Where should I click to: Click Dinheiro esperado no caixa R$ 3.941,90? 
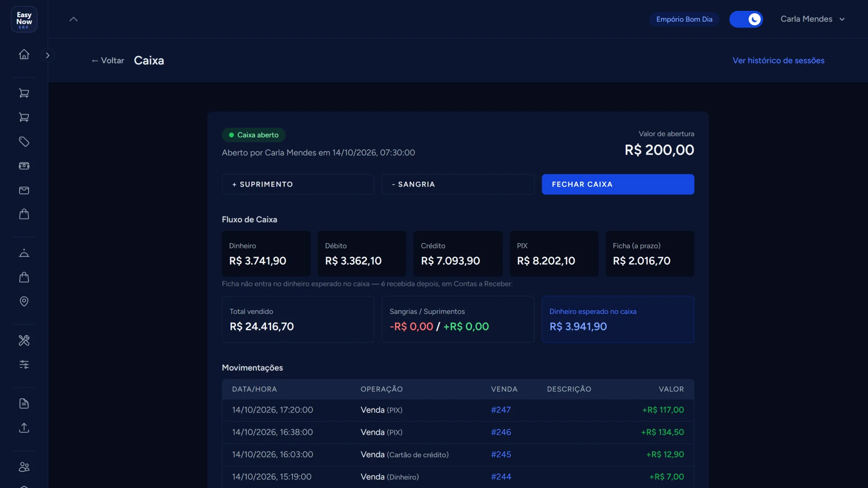pyautogui.click(x=618, y=319)
